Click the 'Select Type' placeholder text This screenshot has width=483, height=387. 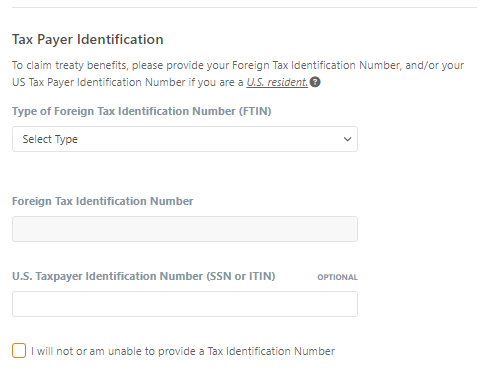(50, 139)
